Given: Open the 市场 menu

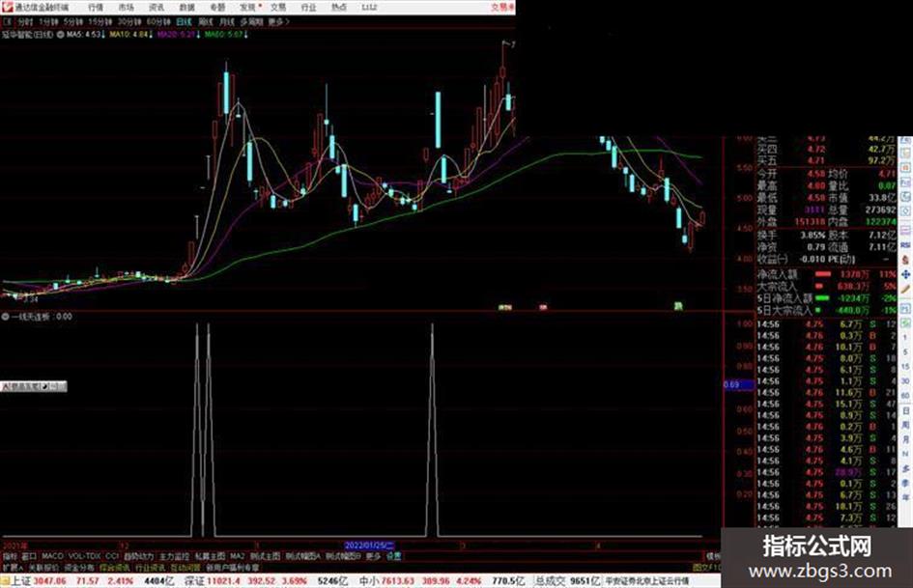Looking at the screenshot, I should tap(126, 7).
